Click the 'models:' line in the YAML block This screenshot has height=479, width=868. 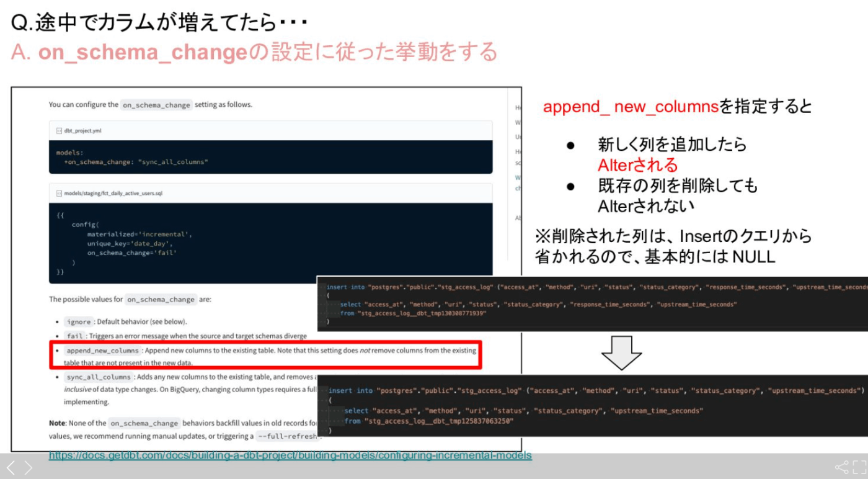click(69, 153)
